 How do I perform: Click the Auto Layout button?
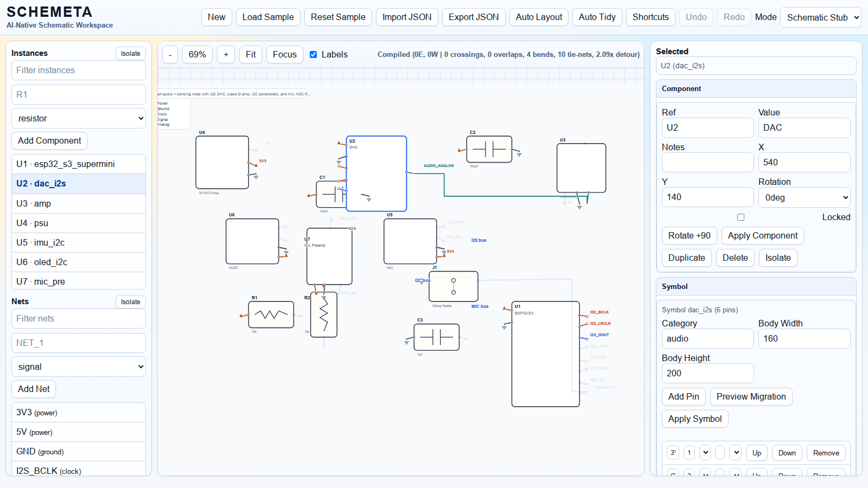(x=539, y=17)
